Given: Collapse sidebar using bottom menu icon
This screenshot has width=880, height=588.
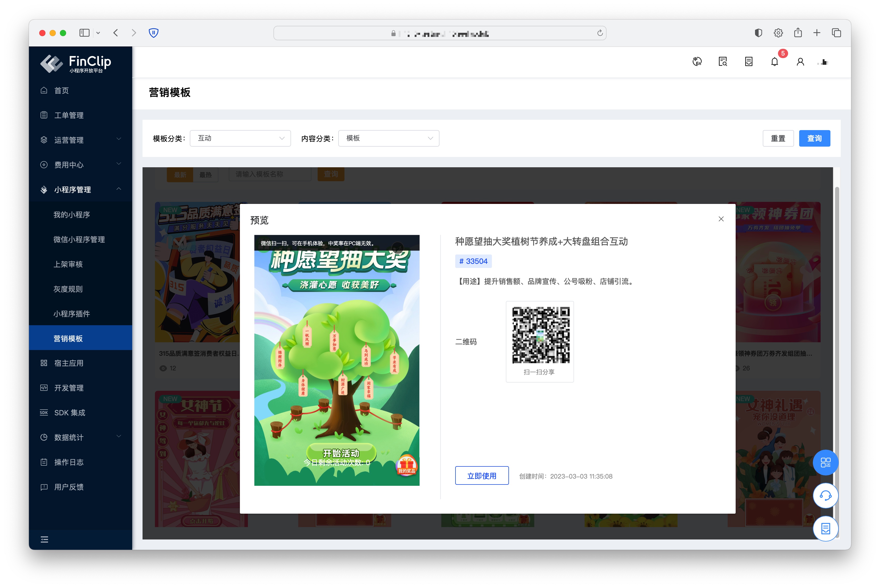Looking at the screenshot, I should coord(44,540).
